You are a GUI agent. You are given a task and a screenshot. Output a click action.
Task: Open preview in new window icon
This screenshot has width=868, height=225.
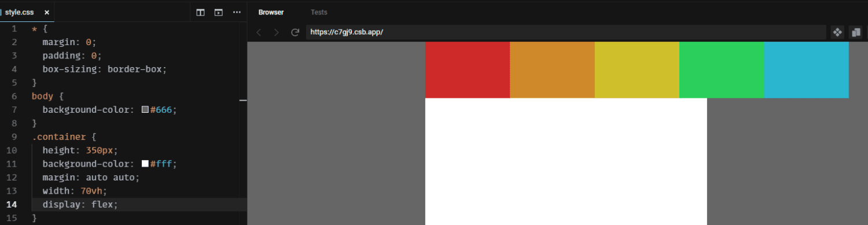856,32
